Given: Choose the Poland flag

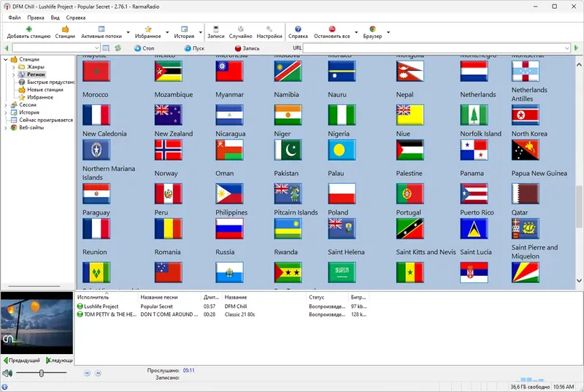Looking at the screenshot, I should [x=342, y=193].
